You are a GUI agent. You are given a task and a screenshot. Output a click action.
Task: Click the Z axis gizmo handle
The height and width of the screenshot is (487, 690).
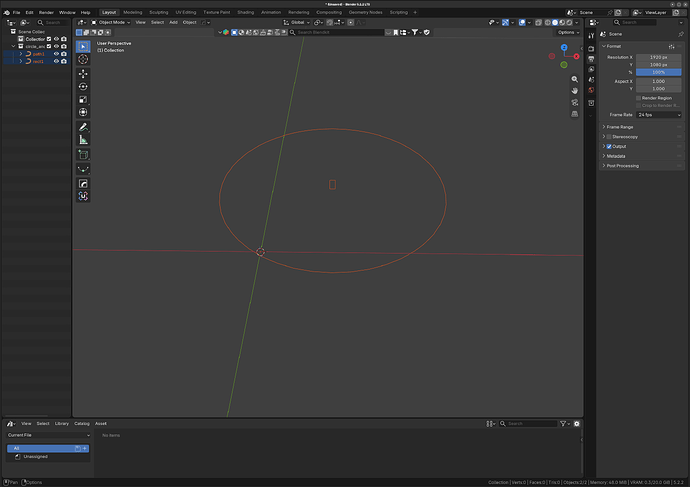pyautogui.click(x=564, y=48)
